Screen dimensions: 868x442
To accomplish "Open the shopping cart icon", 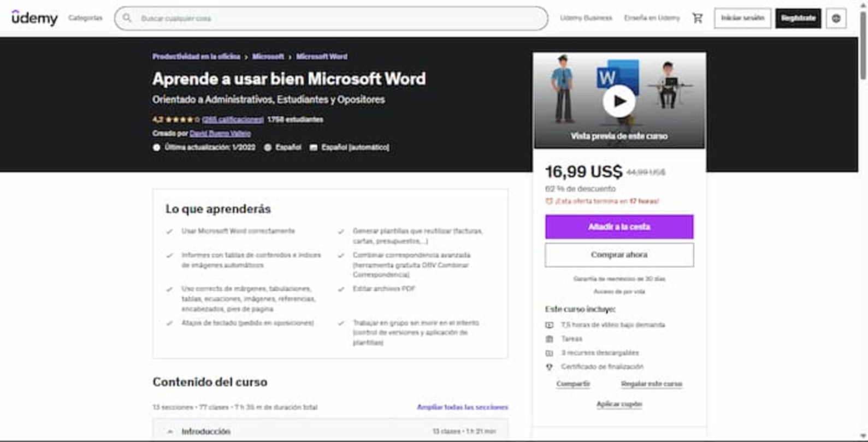I will 698,18.
